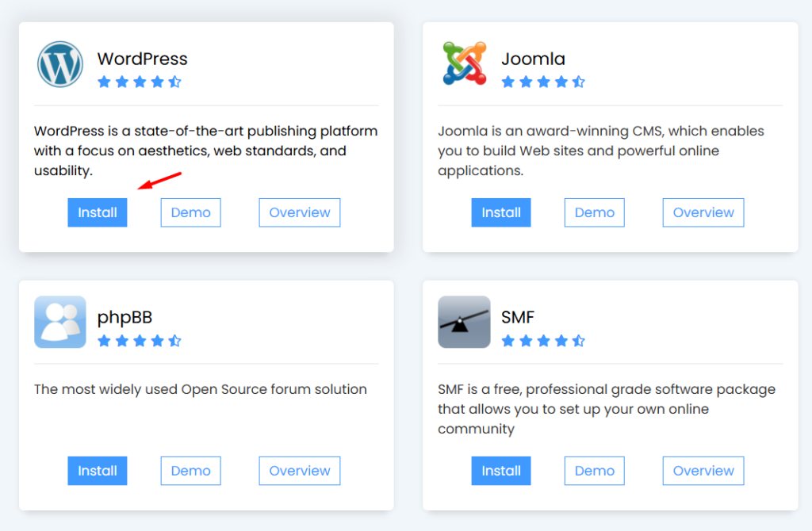Click phpBB star rating
This screenshot has height=531, width=812.
click(x=140, y=341)
